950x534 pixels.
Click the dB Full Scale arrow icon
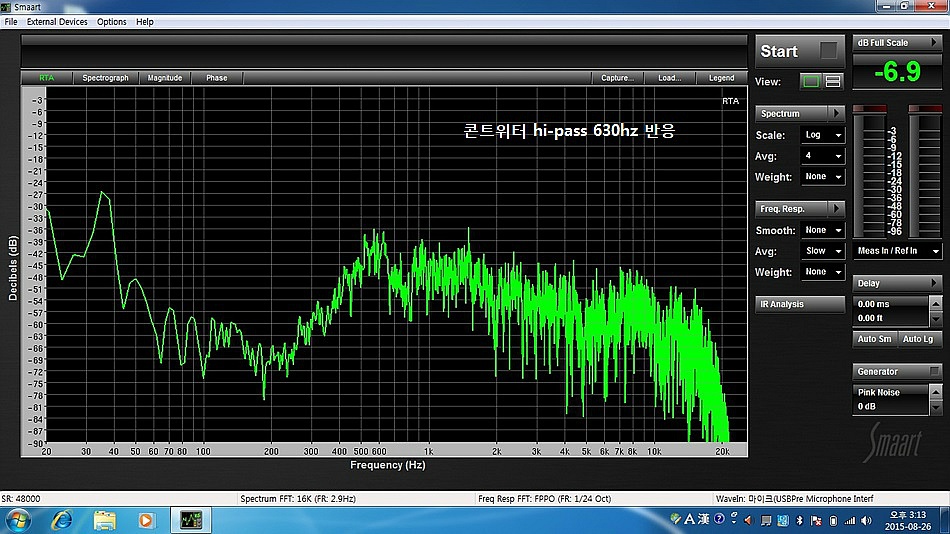(934, 43)
